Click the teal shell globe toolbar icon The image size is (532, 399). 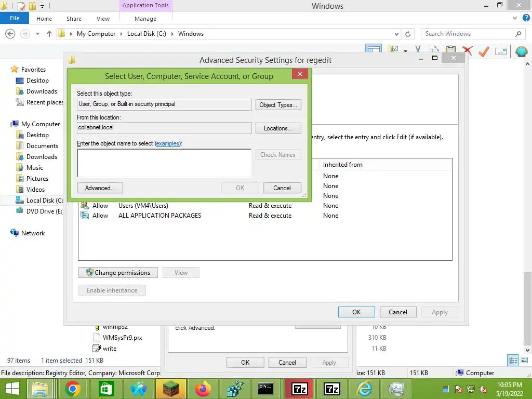coord(521,51)
